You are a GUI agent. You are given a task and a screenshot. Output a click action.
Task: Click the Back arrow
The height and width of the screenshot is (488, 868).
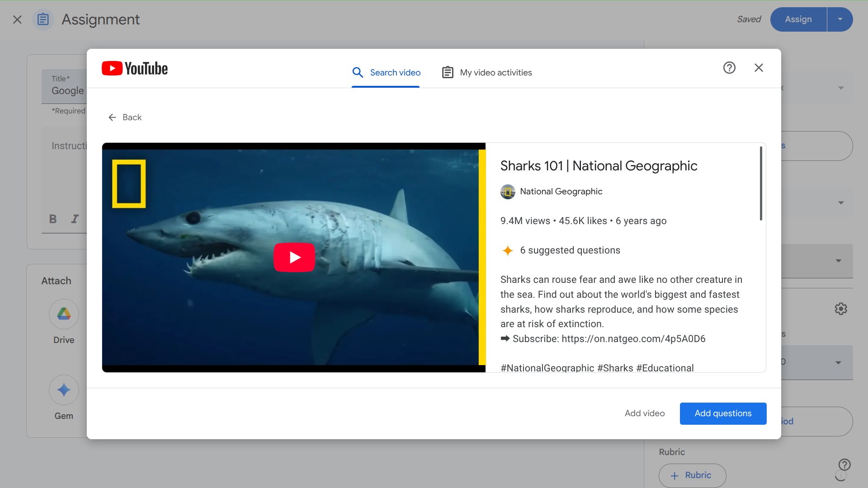point(113,117)
